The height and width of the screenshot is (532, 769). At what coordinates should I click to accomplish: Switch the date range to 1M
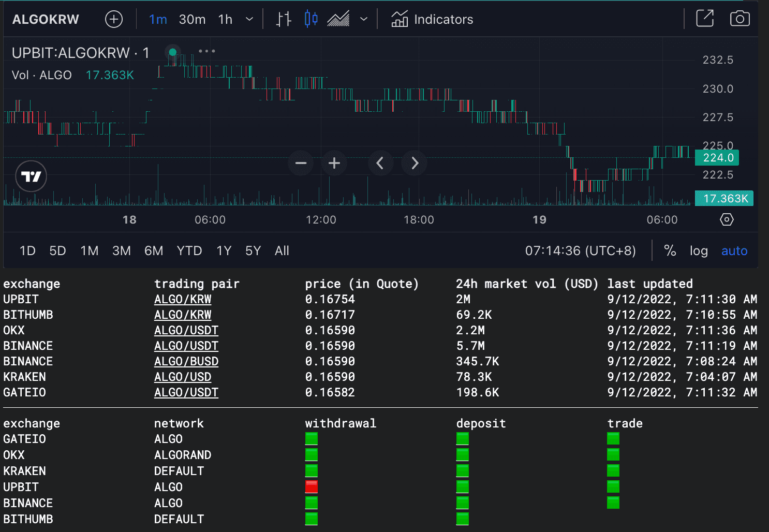tap(90, 251)
